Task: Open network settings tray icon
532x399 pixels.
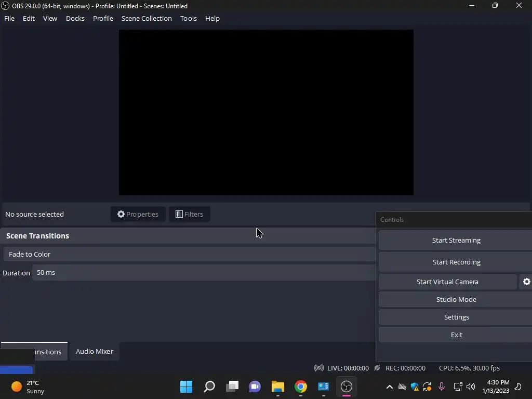Action: (458, 387)
